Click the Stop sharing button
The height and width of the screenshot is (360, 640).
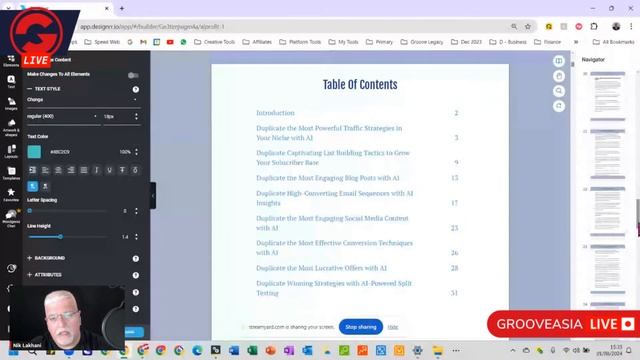click(361, 327)
